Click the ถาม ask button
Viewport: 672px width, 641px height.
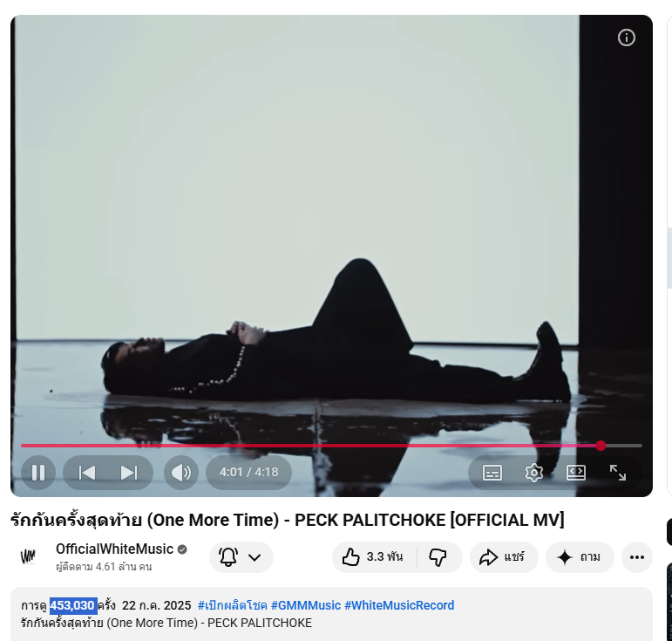click(580, 557)
